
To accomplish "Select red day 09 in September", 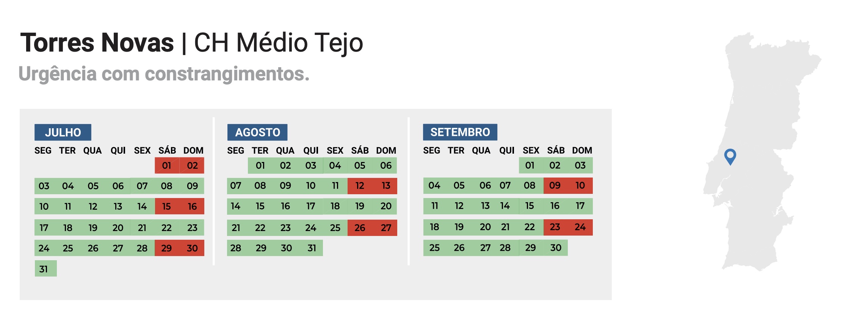I will click(x=555, y=186).
